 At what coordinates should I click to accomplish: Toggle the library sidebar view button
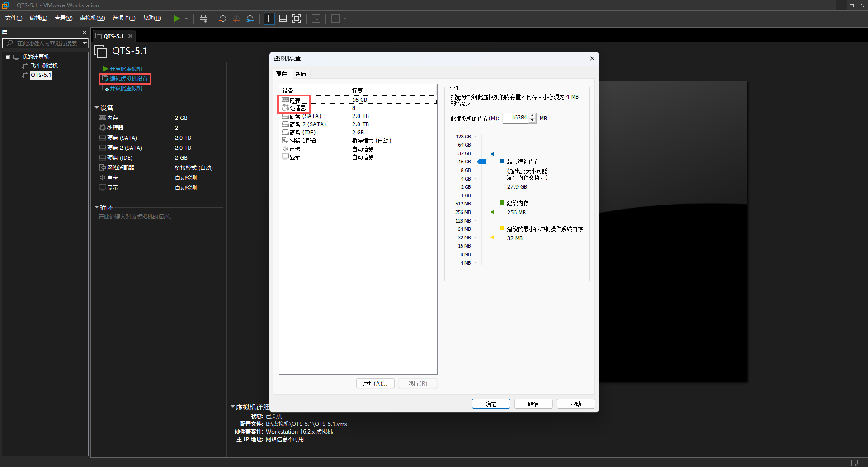[269, 19]
